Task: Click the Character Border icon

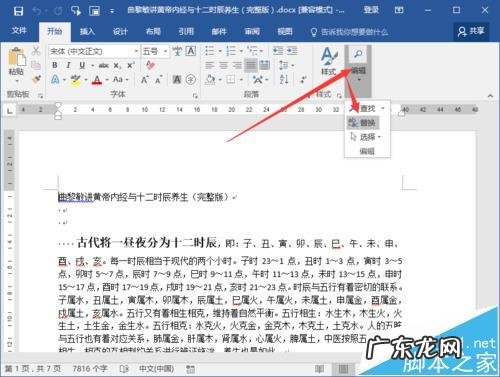Action: point(191,51)
